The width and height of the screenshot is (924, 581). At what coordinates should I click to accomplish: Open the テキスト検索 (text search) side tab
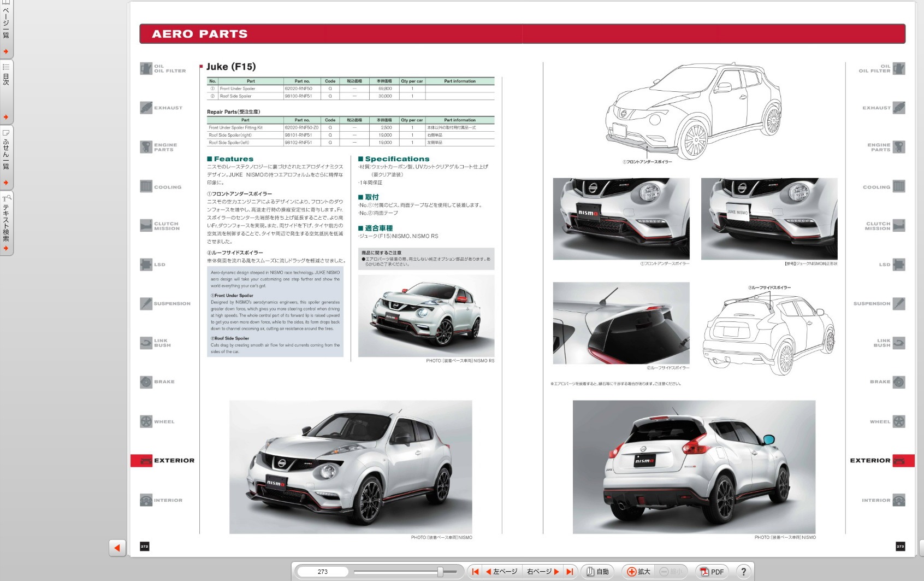(6, 222)
